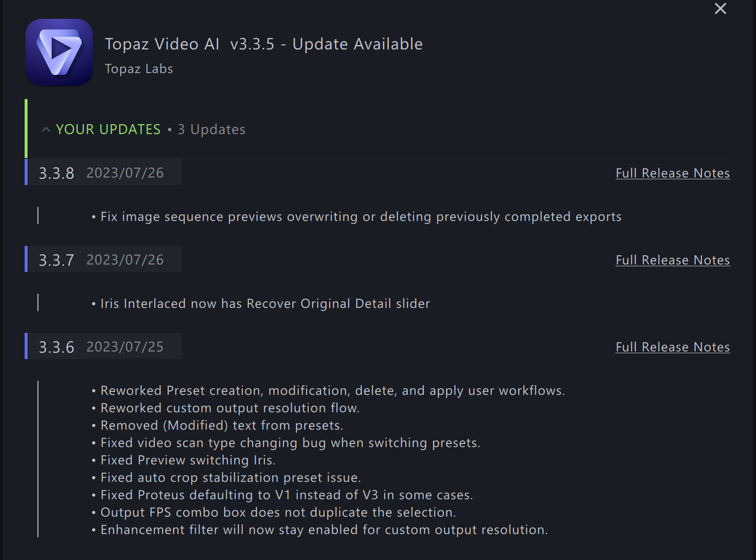Expand the 3.3.6 release details

pyautogui.click(x=56, y=346)
